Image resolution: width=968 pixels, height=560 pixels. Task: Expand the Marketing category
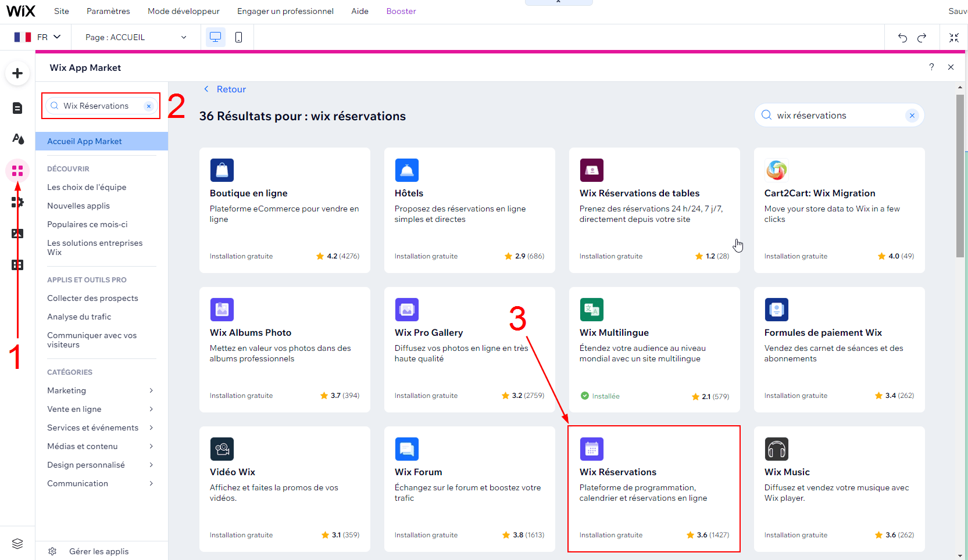(100, 390)
